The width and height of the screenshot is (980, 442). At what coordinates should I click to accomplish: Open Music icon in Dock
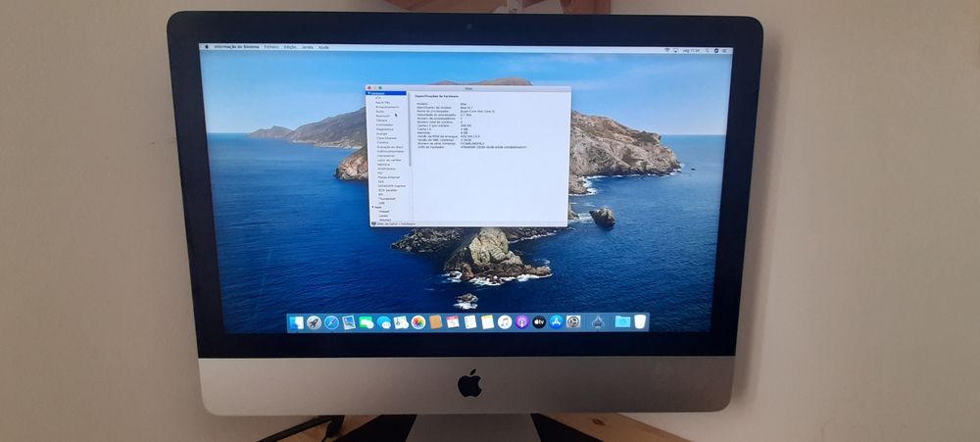point(505,322)
